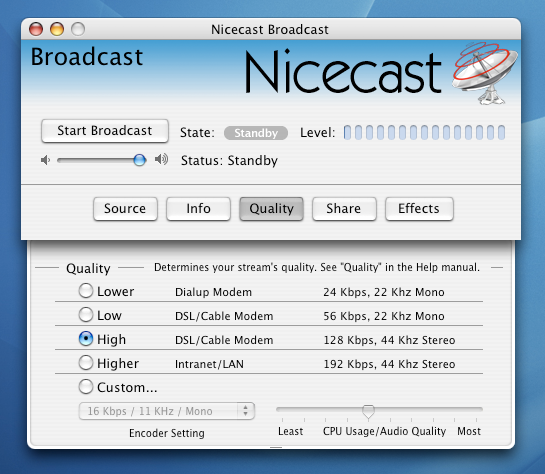Click the 'Encoder Setting' label
545x474 pixels.
(167, 433)
